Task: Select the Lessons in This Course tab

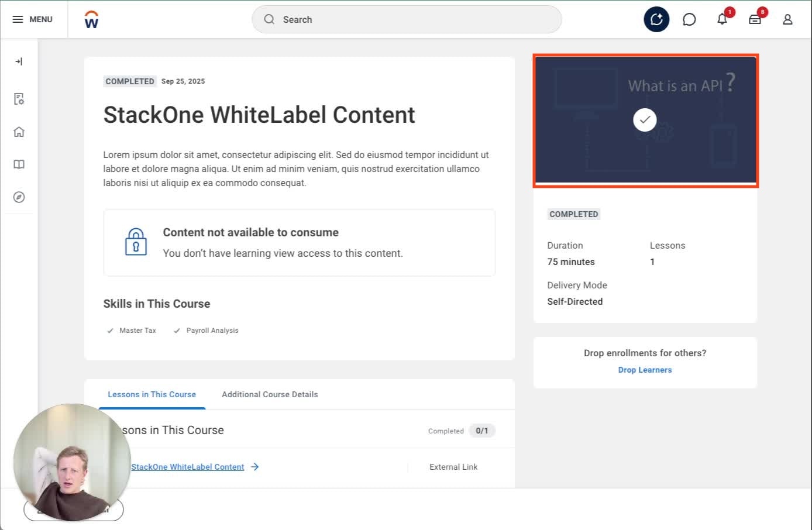Action: 152,394
